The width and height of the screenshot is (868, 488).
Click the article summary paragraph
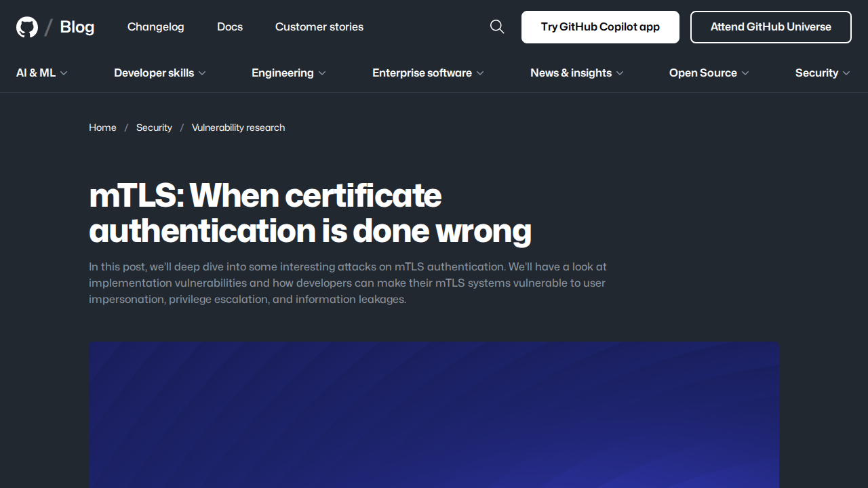[348, 283]
